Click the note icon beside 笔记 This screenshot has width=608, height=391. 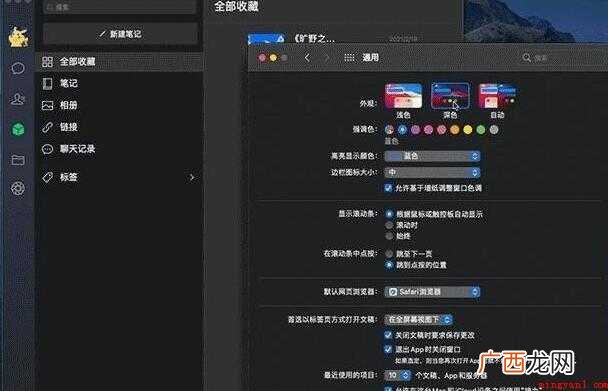47,83
